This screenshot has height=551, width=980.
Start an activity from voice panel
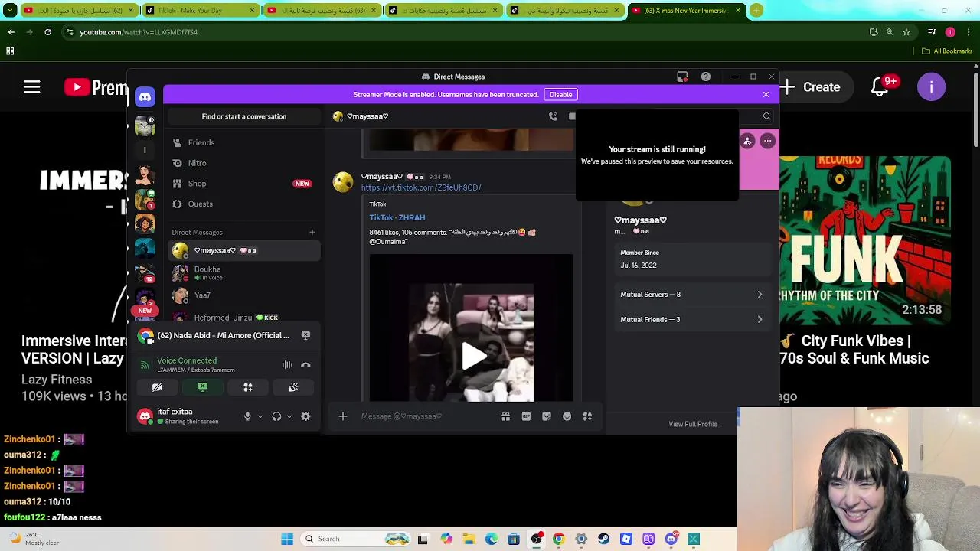tap(248, 387)
